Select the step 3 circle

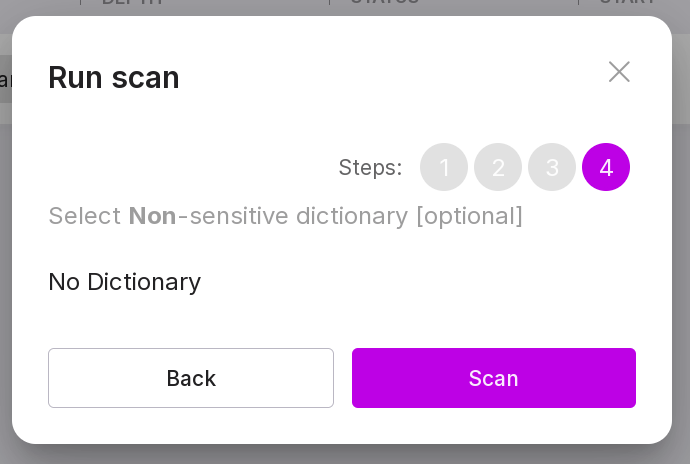click(552, 167)
